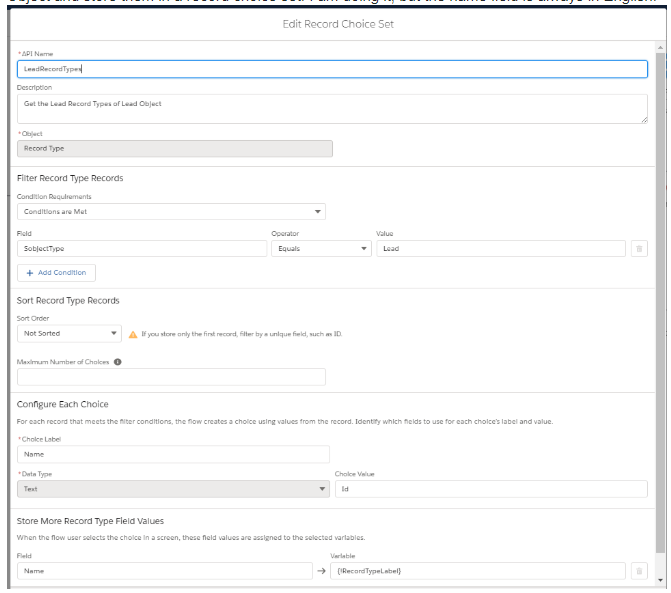The width and height of the screenshot is (671, 593).
Task: Click the scrollbar down arrow
Action: tap(660, 579)
